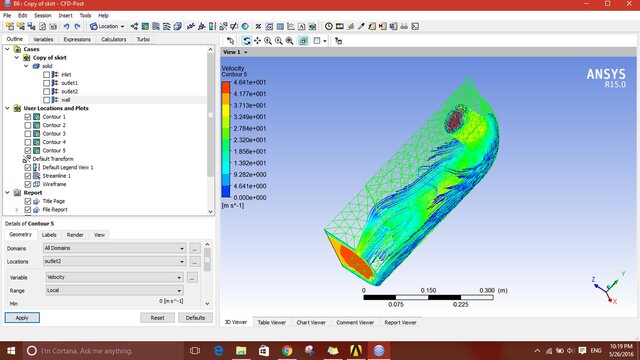Open the Location dropdown in toolbar
Image resolution: width=640 pixels, height=360 pixels.
point(107,27)
